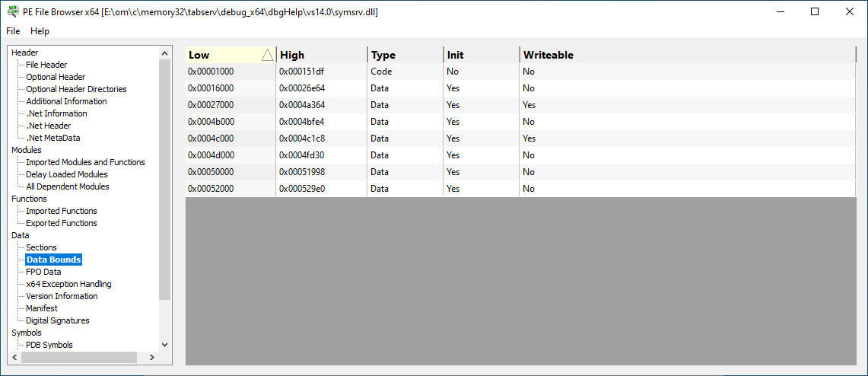Sort by the Writeable column header
The width and height of the screenshot is (868, 376).
pyautogui.click(x=688, y=55)
